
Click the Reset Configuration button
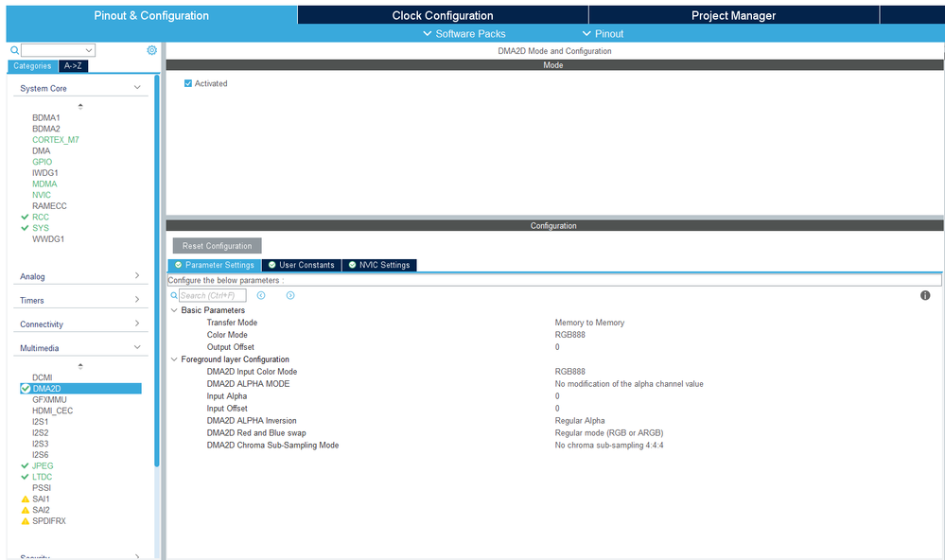(217, 245)
